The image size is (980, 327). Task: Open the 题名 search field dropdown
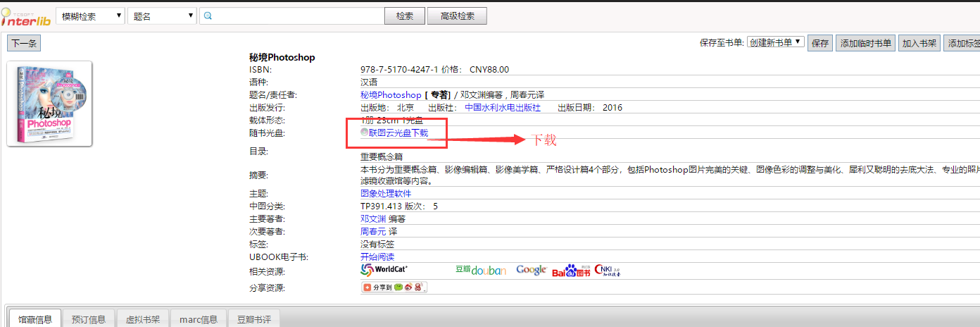(162, 16)
